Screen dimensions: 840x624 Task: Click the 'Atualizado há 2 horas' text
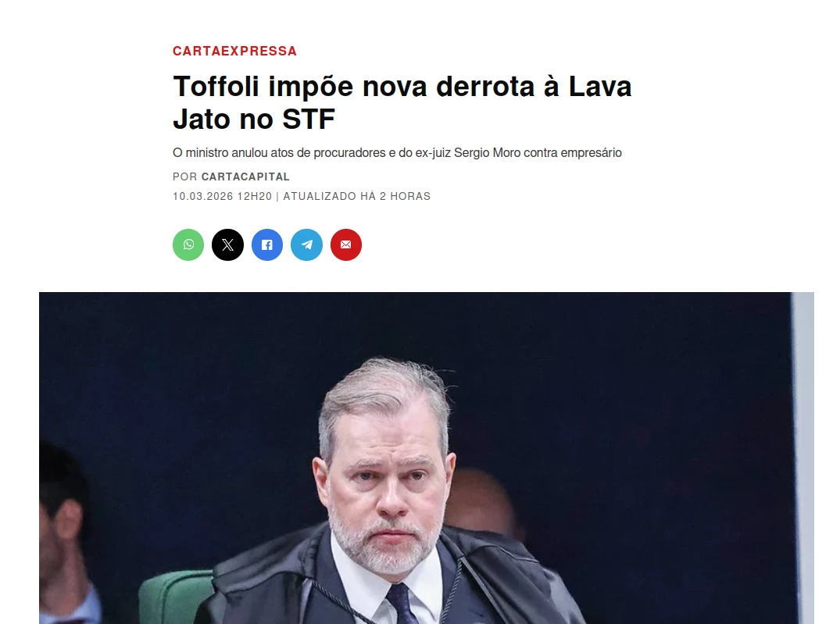(x=357, y=197)
